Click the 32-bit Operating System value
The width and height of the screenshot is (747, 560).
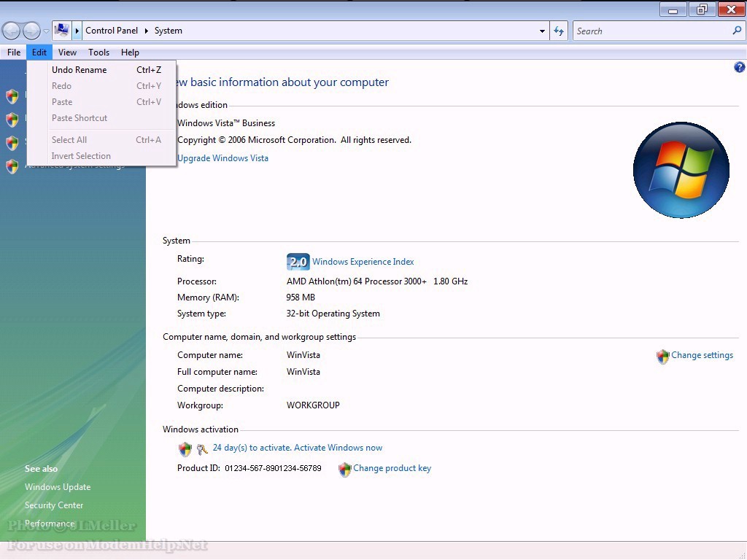pyautogui.click(x=333, y=314)
